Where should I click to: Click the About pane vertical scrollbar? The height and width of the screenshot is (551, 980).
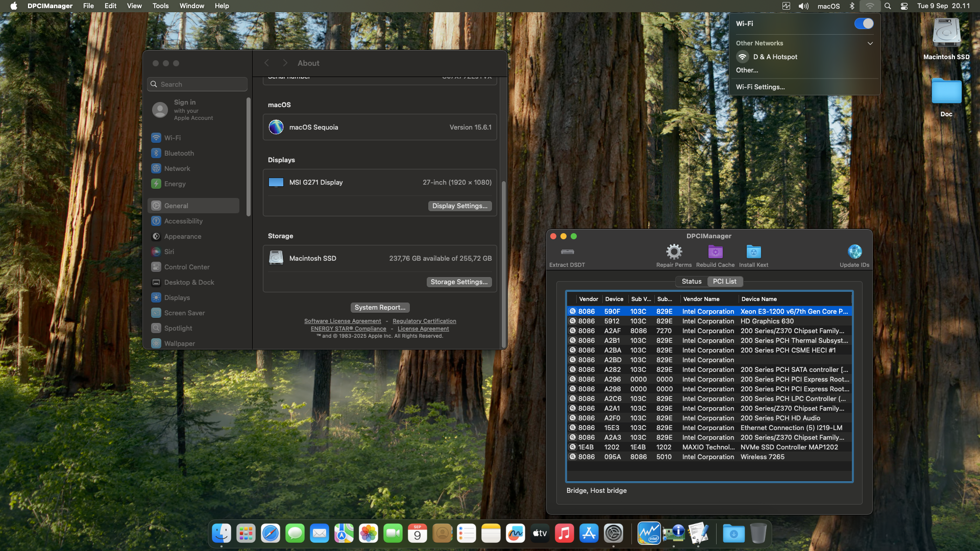click(x=504, y=263)
